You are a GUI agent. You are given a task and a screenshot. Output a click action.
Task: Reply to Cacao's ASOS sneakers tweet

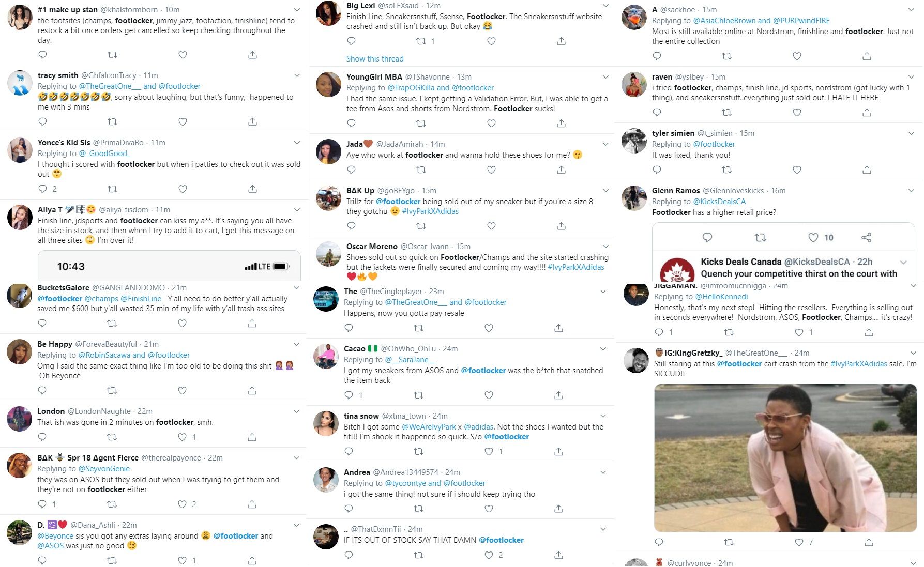(349, 395)
